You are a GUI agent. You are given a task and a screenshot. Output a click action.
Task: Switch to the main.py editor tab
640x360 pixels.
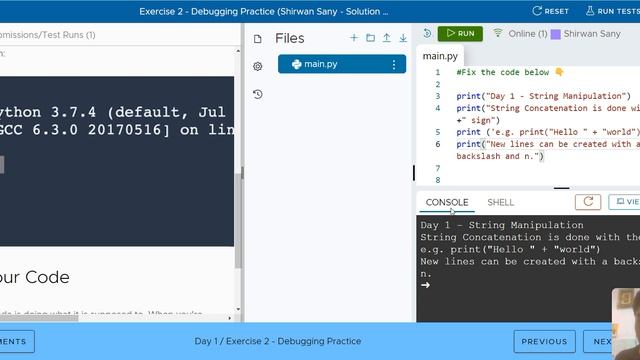tap(440, 56)
